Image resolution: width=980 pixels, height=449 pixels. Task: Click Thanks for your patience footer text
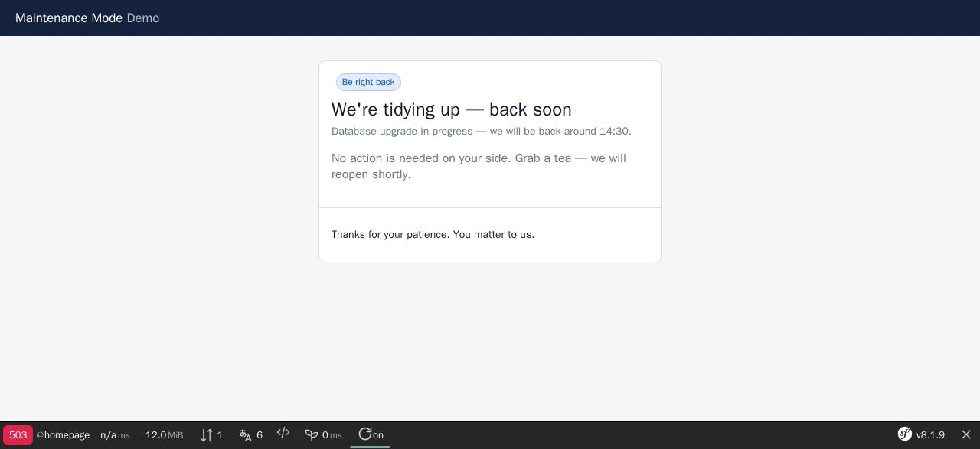433,235
